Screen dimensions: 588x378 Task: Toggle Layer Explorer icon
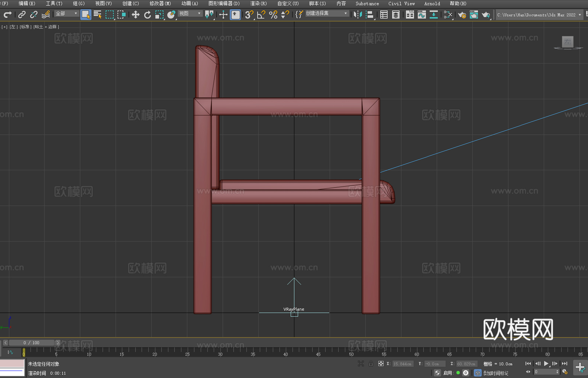point(396,14)
